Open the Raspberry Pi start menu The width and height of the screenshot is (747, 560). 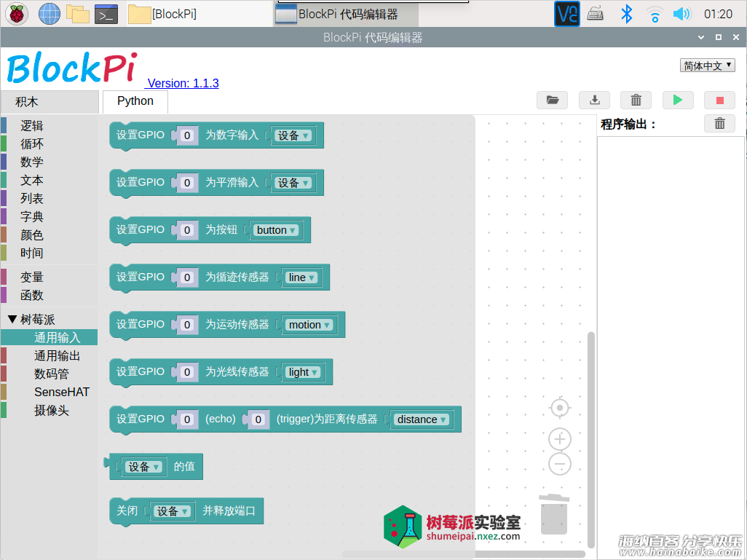pos(16,14)
